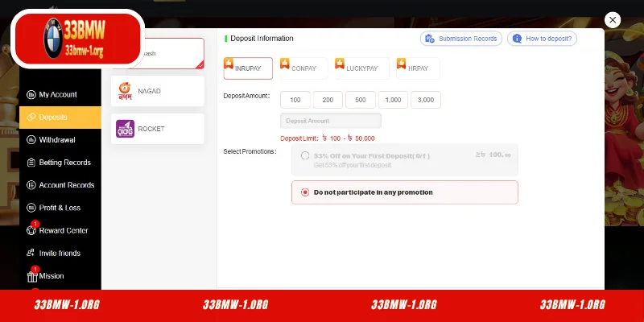Viewport: 644px width, 322px height.
Task: Open Account Records in the sidebar
Action: tap(60, 185)
